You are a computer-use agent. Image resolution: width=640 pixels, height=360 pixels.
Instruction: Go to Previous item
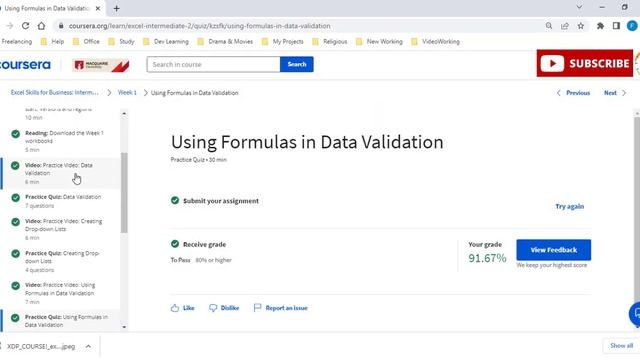[x=573, y=93]
